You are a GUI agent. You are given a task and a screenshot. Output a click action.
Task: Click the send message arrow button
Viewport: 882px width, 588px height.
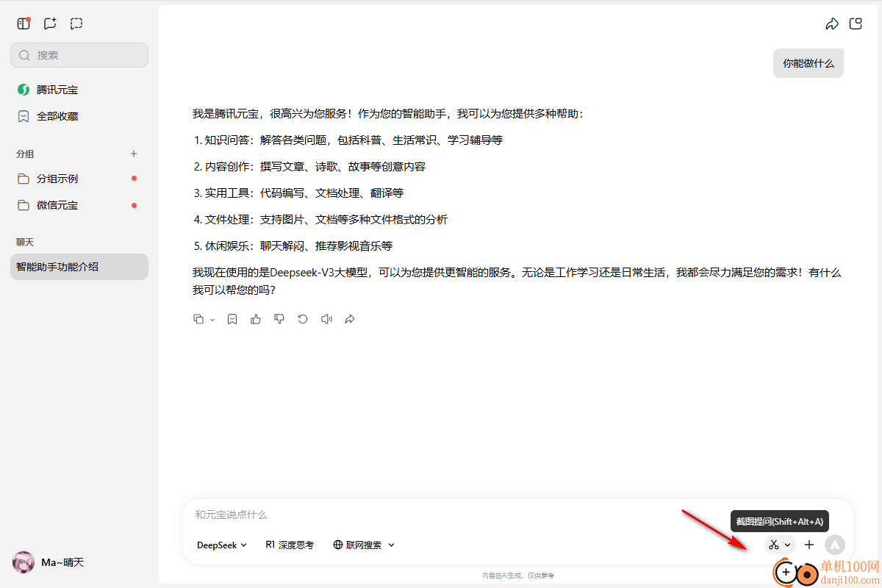point(835,545)
